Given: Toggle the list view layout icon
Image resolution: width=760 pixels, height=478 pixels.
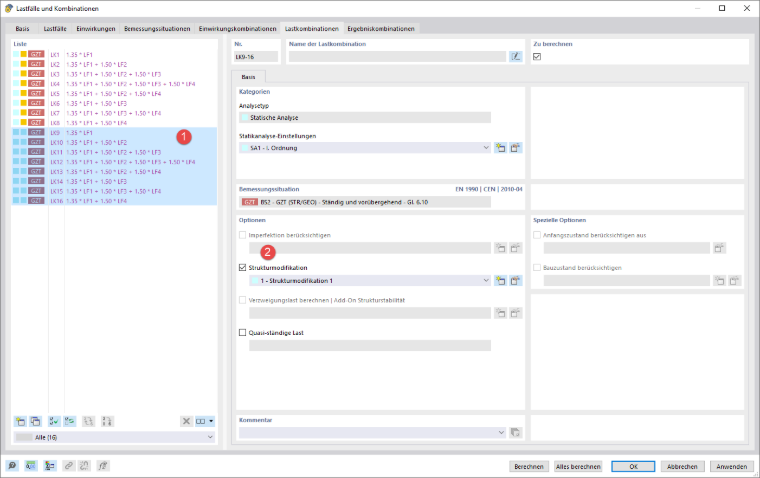Looking at the screenshot, I should click(x=201, y=421).
